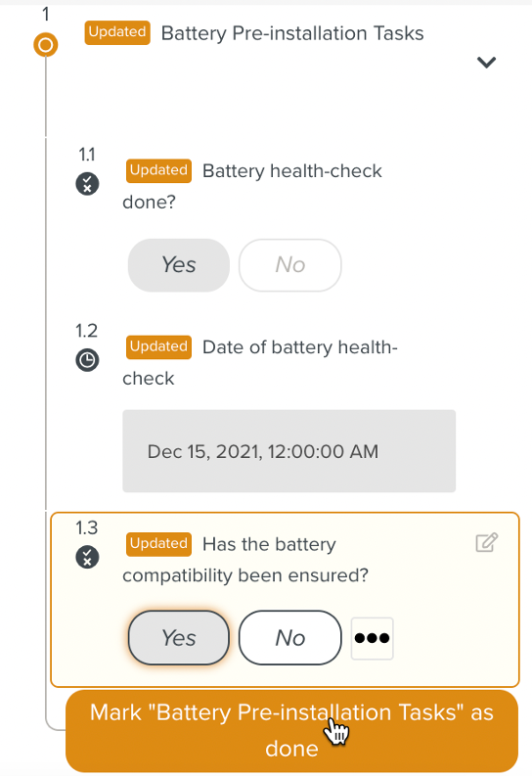532x777 pixels.
Task: Click the Dec 15, 2021 date field
Action: (x=289, y=451)
